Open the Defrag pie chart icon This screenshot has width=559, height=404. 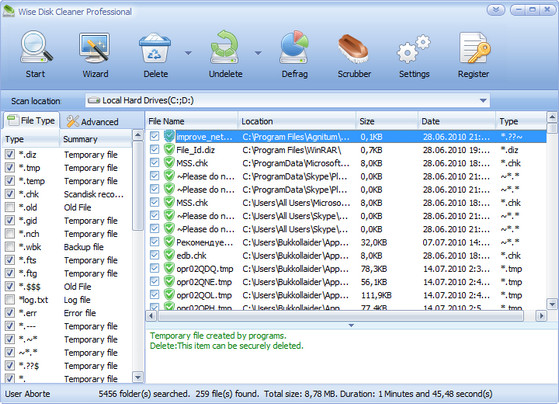[x=294, y=48]
